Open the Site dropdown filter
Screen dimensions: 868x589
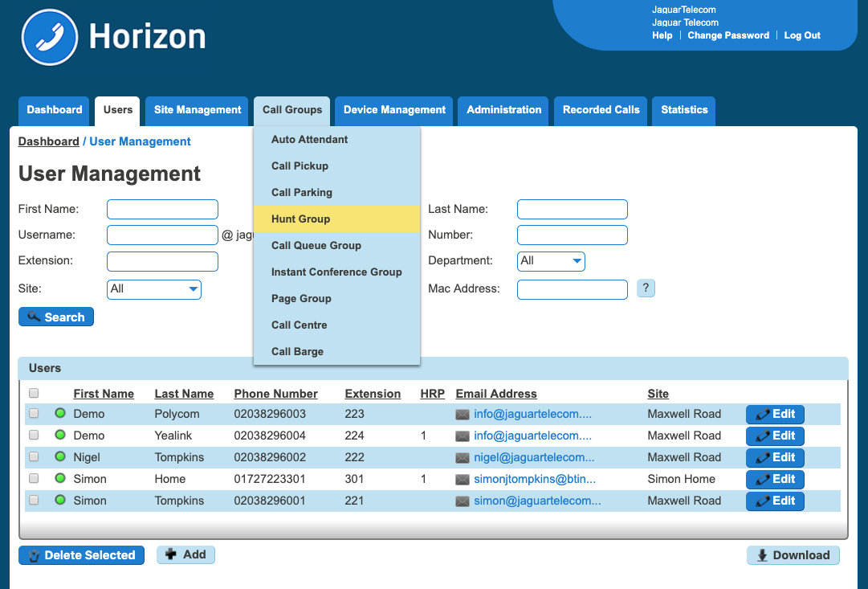tap(154, 289)
